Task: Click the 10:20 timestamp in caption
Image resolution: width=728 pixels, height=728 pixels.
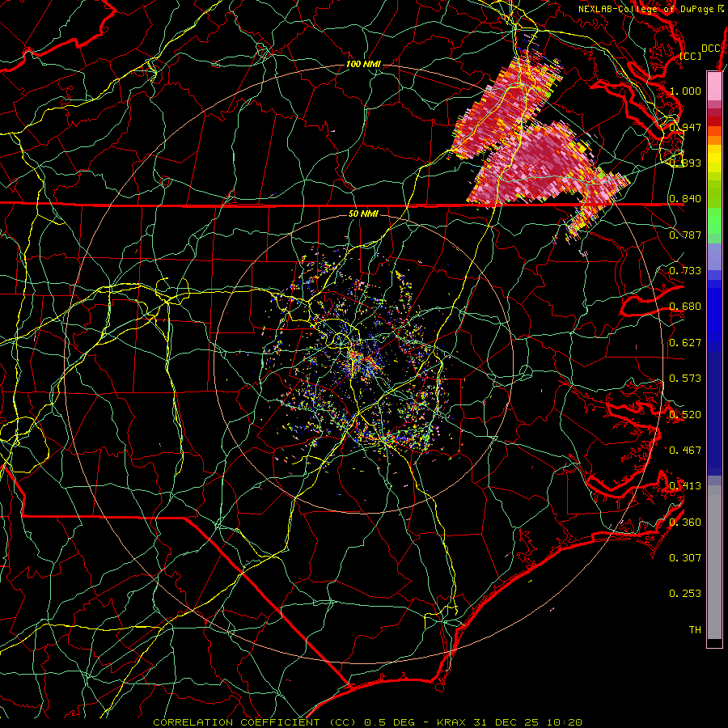Action: 564,722
